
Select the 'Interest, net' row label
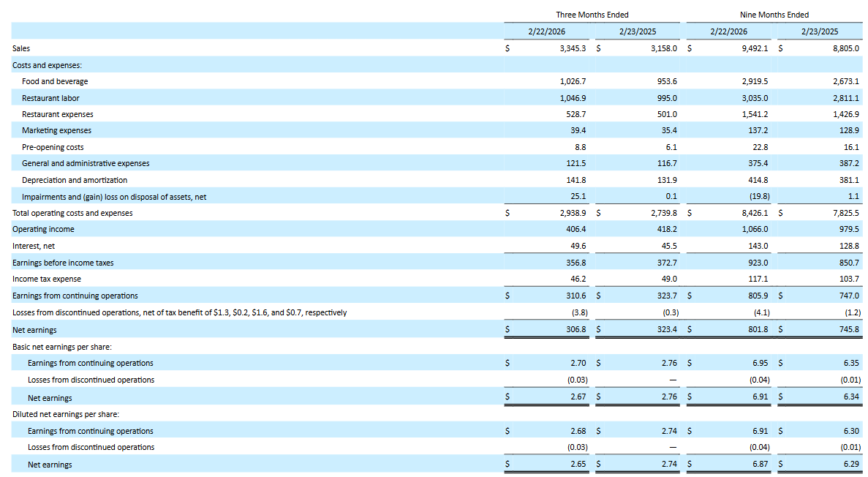pyautogui.click(x=34, y=246)
